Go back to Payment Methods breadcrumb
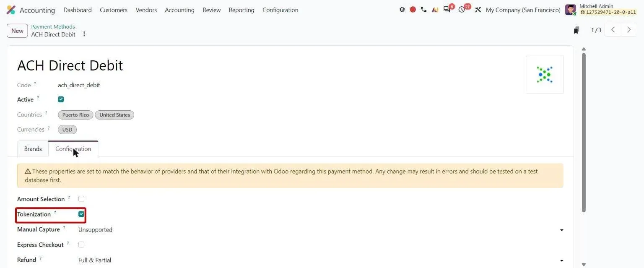 pyautogui.click(x=53, y=26)
